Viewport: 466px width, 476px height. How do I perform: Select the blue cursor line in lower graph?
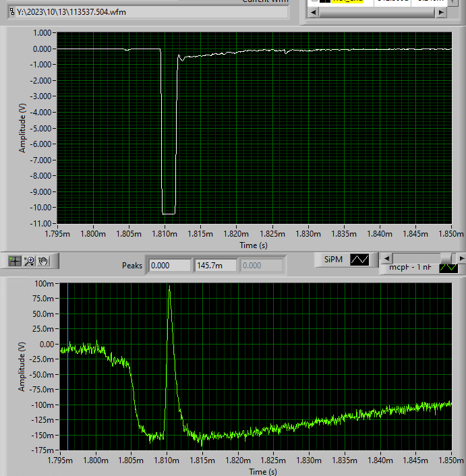[67, 366]
